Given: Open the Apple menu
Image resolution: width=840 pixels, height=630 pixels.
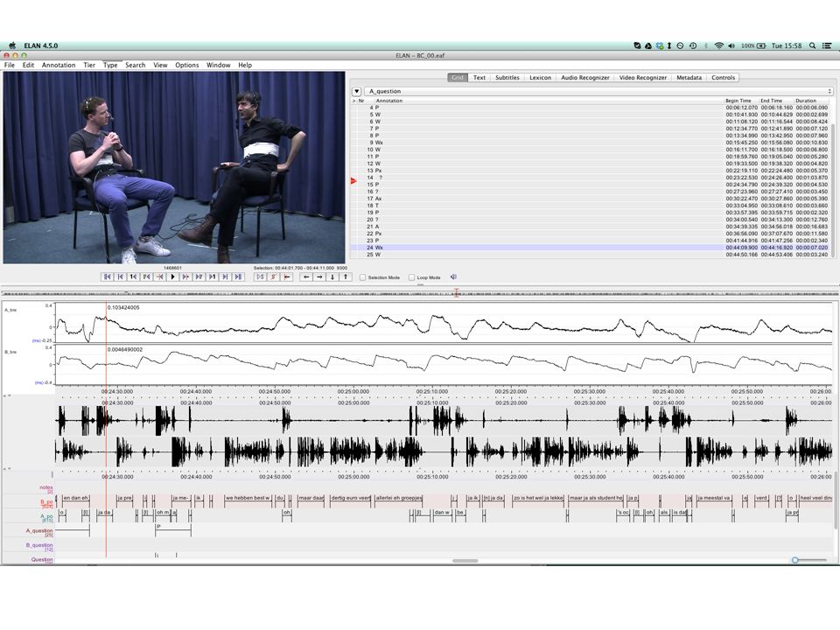Looking at the screenshot, I should [x=11, y=45].
